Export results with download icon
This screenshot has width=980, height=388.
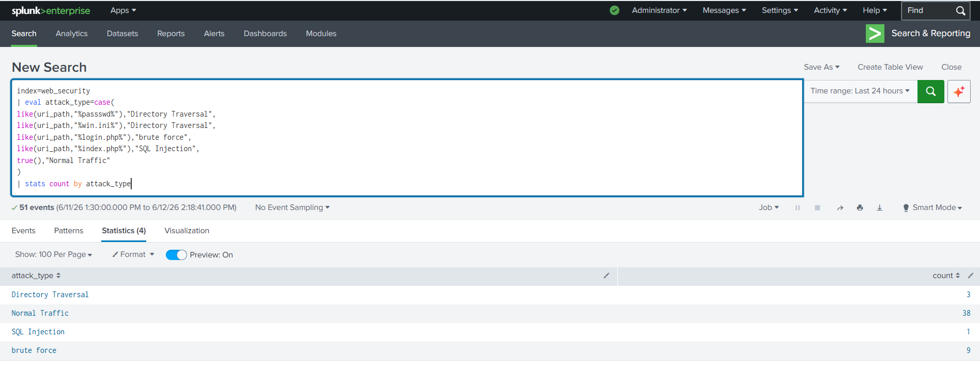pyautogui.click(x=879, y=208)
